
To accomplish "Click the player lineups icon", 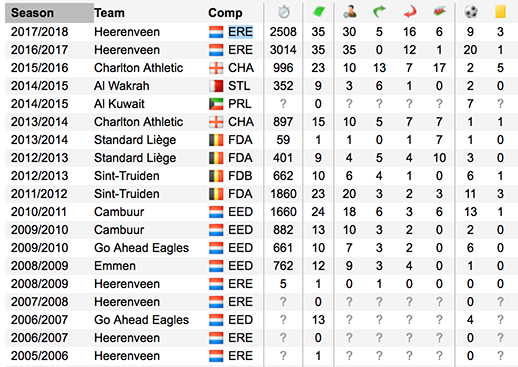I will pyautogui.click(x=350, y=12).
